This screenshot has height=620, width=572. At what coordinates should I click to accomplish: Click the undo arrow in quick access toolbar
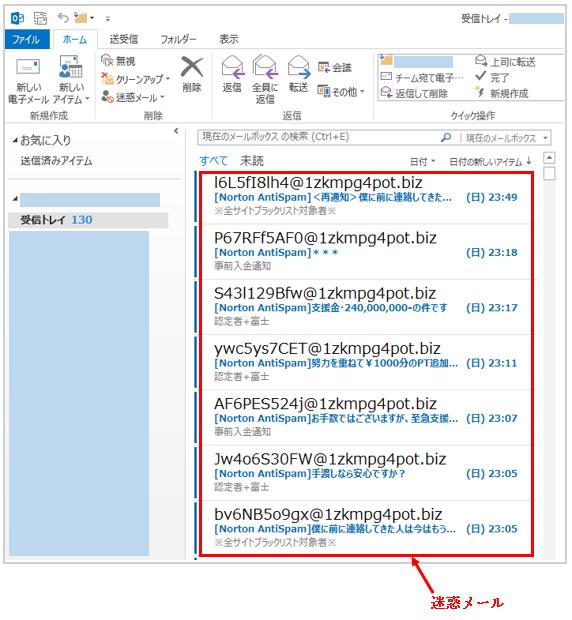[x=63, y=17]
